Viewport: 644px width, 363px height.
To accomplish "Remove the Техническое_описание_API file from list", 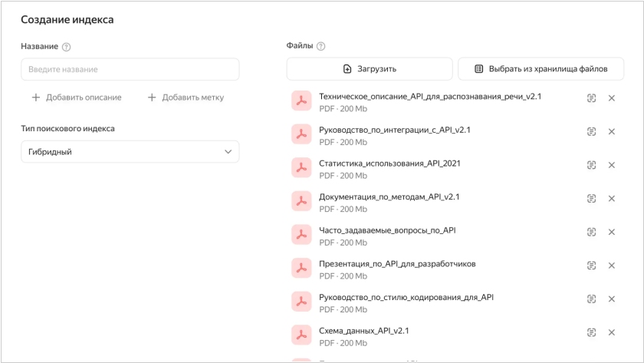I will coord(612,98).
